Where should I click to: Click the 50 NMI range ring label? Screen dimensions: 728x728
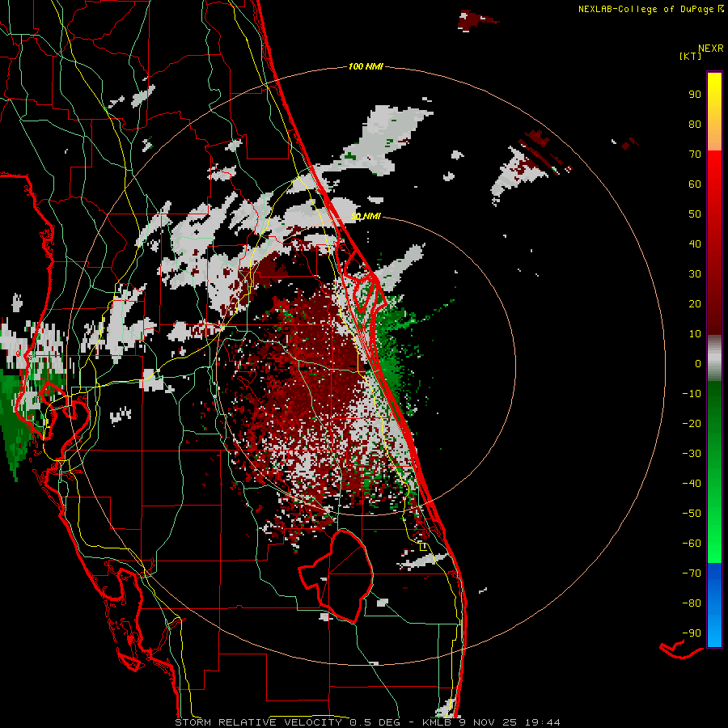click(366, 216)
